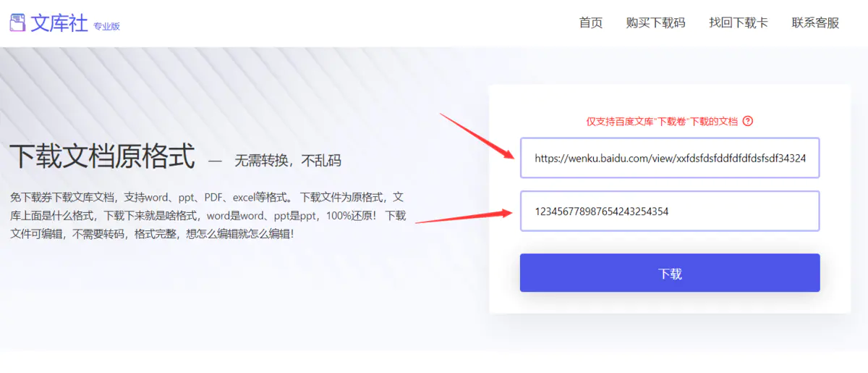Click the 文库社 logo icon
This screenshot has height=373, width=868.
(18, 22)
